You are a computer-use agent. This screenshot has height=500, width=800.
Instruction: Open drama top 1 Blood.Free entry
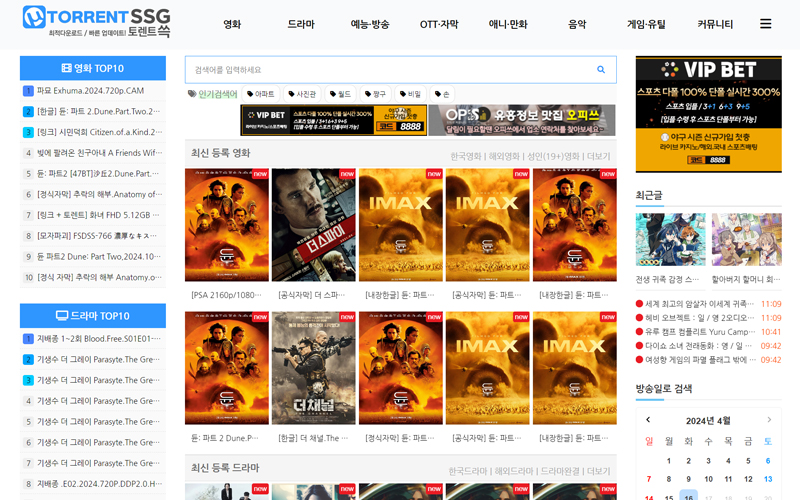pyautogui.click(x=98, y=338)
